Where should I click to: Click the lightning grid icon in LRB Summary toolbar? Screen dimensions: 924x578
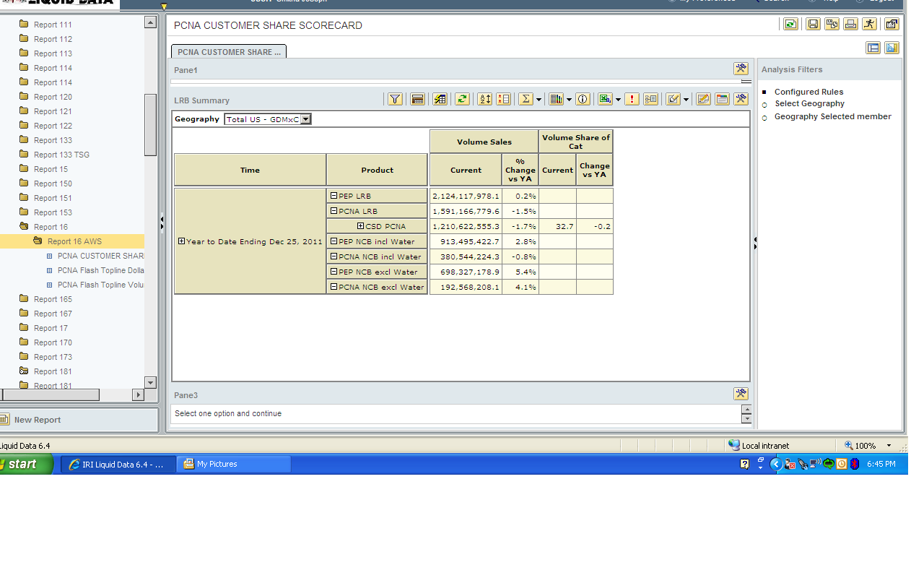(x=440, y=99)
